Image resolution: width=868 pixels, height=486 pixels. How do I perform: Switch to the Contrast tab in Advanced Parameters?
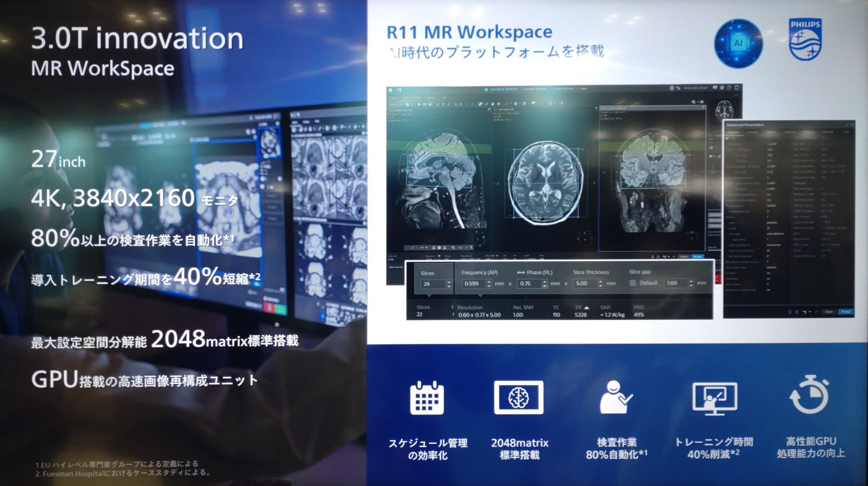coord(752,132)
